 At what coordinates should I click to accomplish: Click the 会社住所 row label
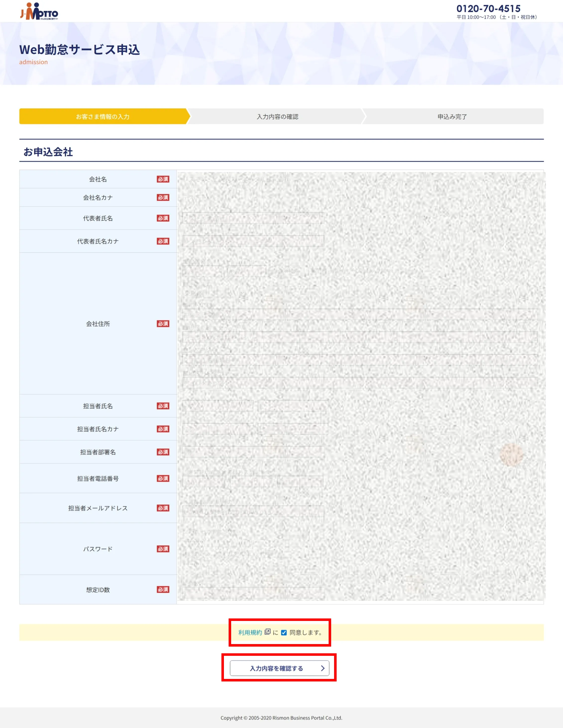98,324
